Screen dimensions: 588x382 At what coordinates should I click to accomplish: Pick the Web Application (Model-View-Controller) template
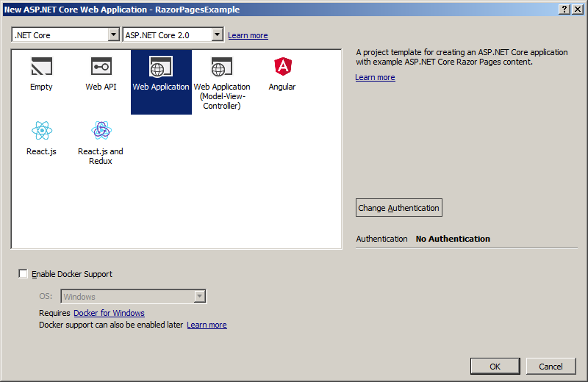click(x=221, y=68)
